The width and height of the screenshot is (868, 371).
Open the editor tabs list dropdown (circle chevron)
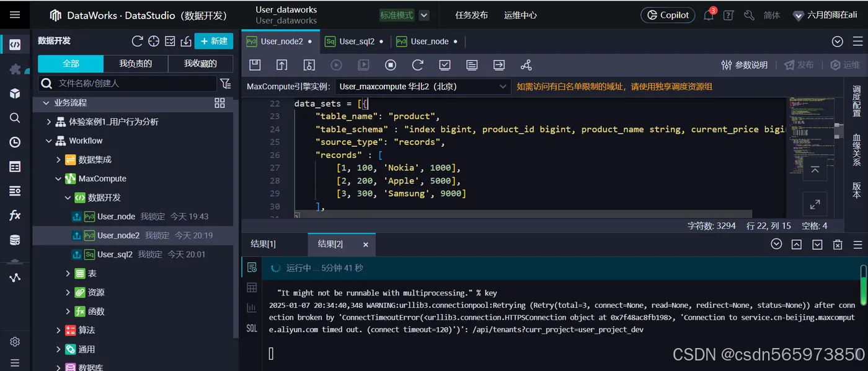pos(838,41)
